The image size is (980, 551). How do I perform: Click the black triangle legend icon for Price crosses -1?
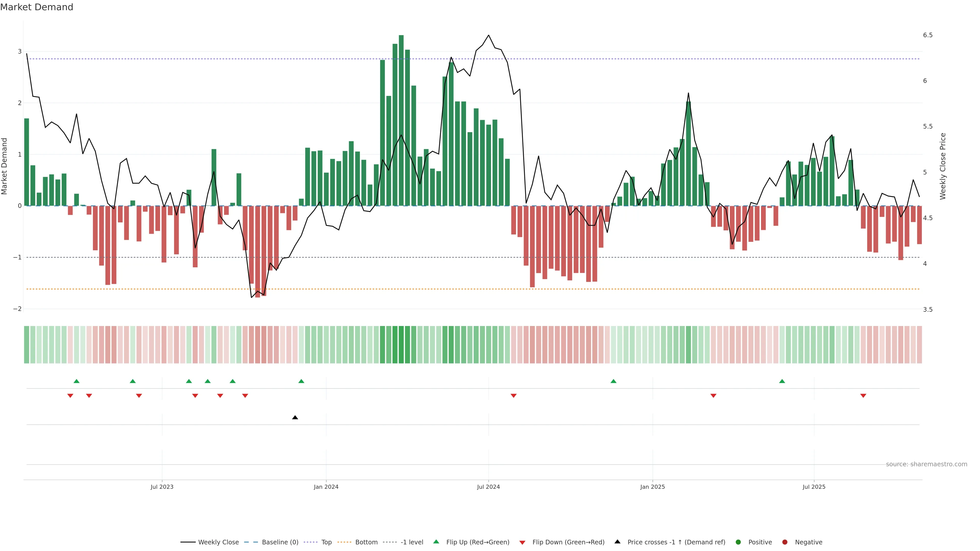(617, 542)
